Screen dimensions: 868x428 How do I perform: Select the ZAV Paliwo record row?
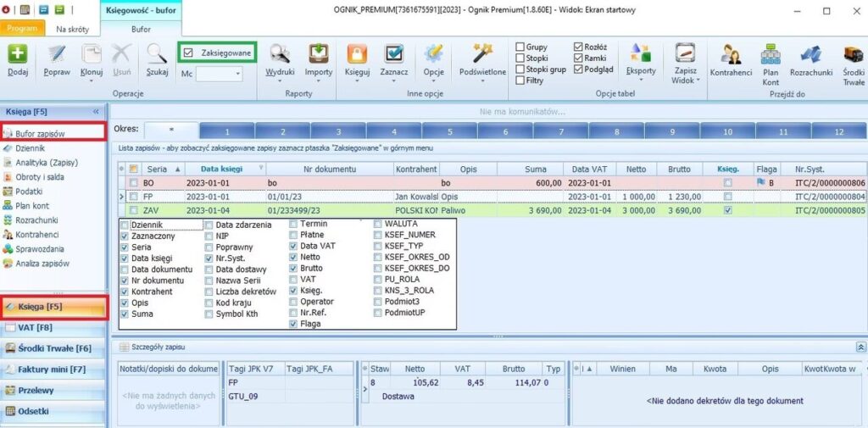(x=424, y=210)
